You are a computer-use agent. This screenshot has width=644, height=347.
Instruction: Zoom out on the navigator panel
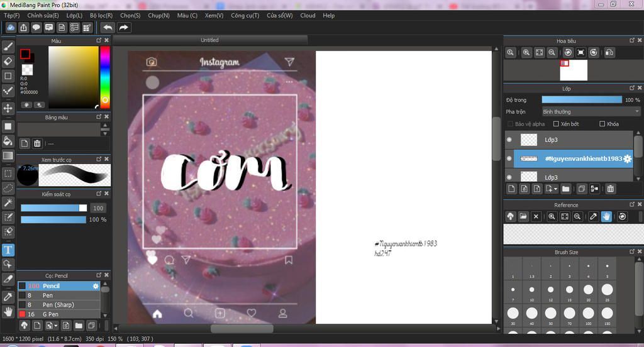click(552, 53)
